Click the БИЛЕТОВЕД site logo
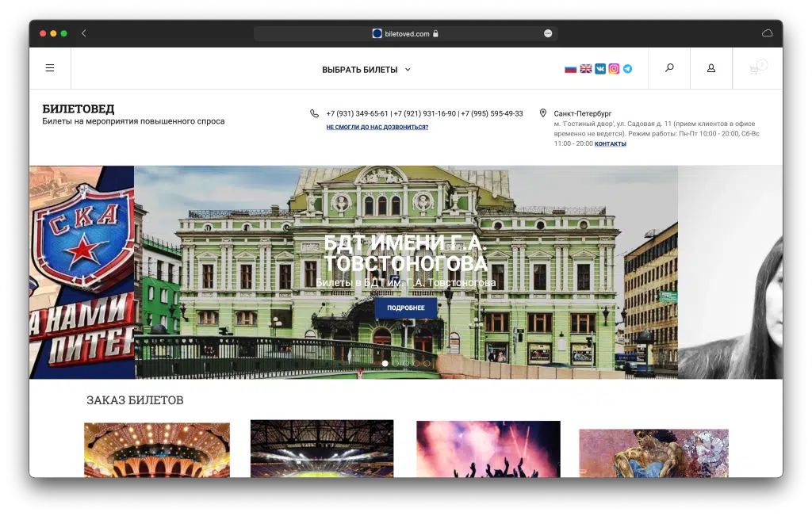The image size is (812, 516). 79,109
